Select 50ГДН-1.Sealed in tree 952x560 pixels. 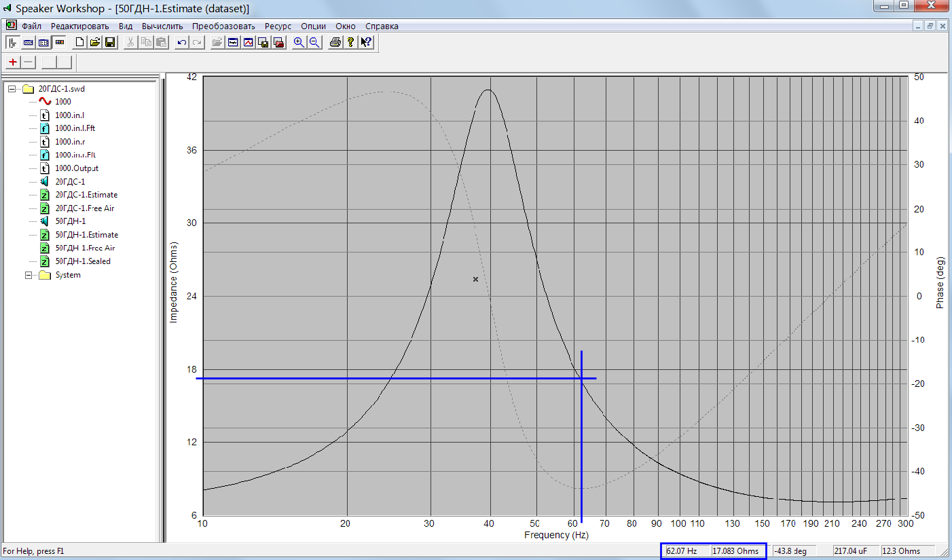click(83, 261)
